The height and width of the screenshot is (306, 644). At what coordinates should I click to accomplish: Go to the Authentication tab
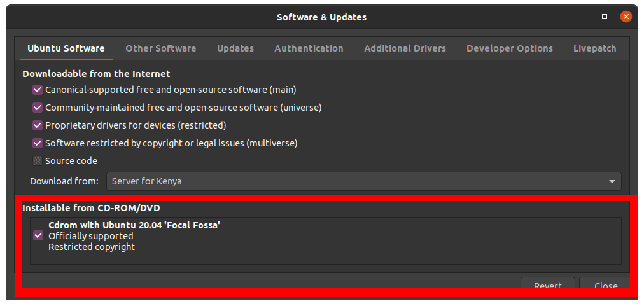pyautogui.click(x=309, y=48)
